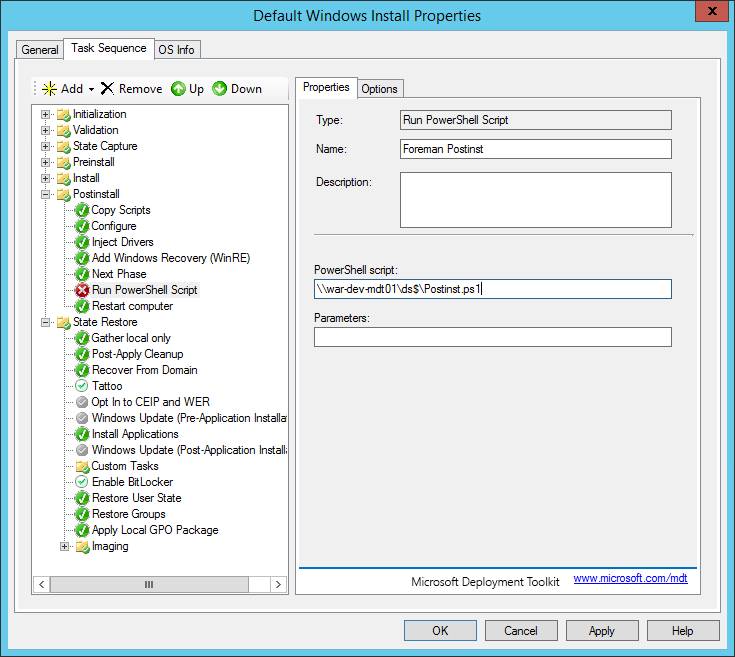Expand the Initialization group
735x657 pixels.
point(46,114)
